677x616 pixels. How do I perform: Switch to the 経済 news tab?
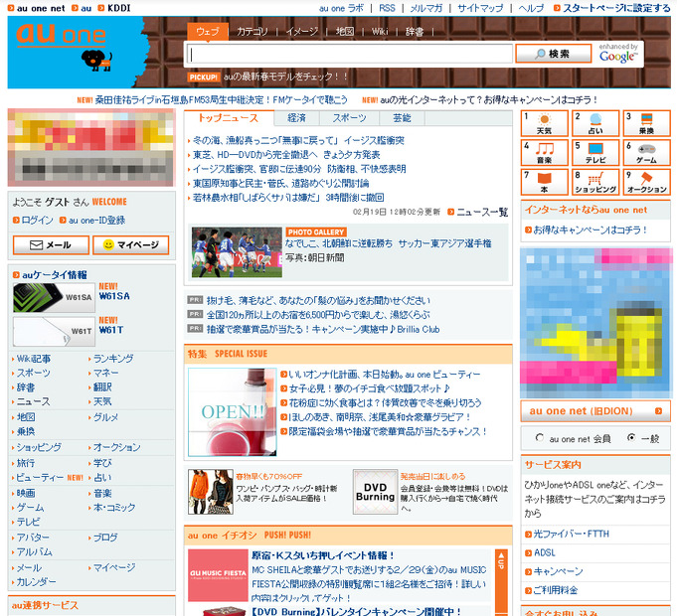click(x=296, y=117)
